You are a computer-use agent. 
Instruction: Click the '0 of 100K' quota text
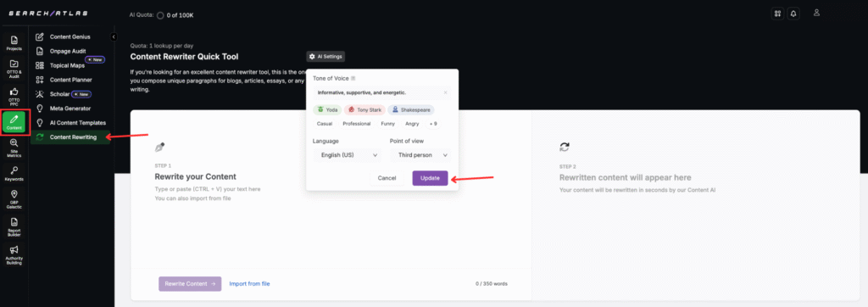pyautogui.click(x=181, y=15)
